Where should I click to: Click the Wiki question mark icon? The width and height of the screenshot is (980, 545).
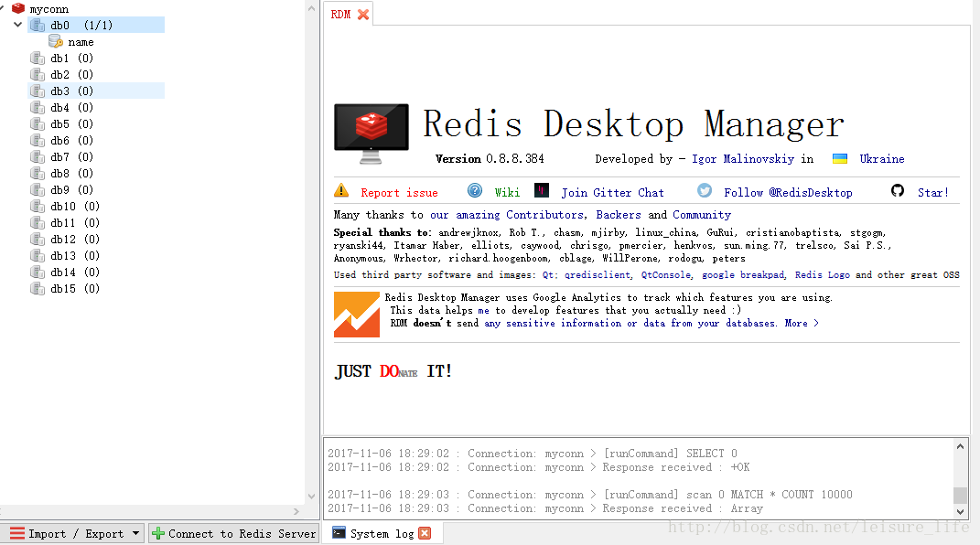tap(475, 190)
